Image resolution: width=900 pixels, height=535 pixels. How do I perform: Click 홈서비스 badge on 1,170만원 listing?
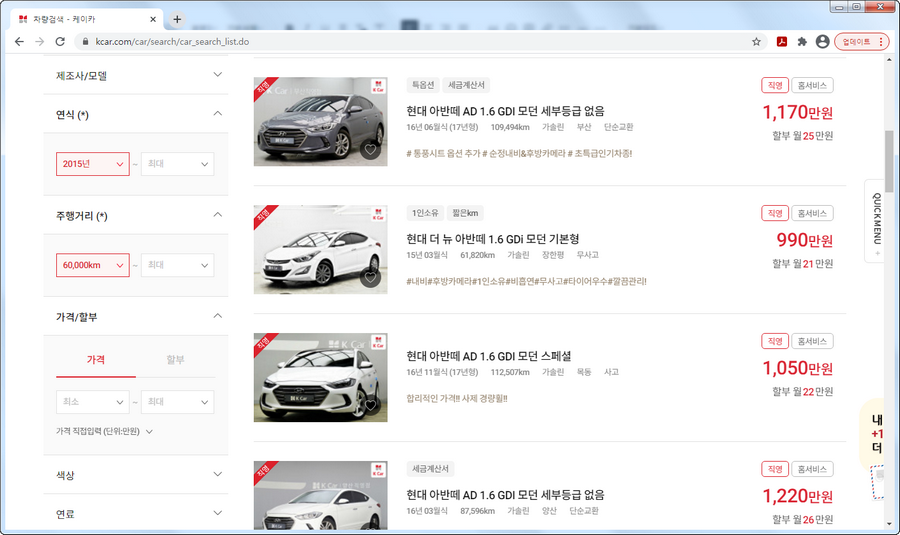click(x=812, y=85)
